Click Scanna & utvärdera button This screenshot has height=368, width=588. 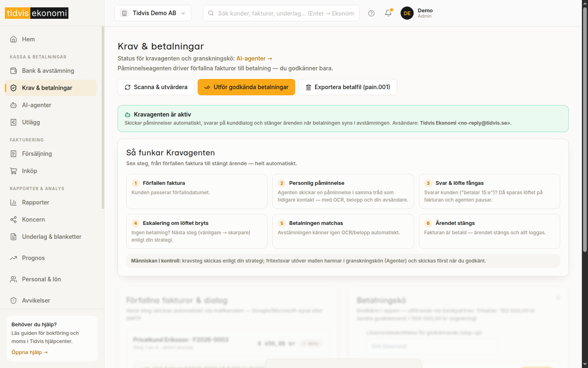156,87
